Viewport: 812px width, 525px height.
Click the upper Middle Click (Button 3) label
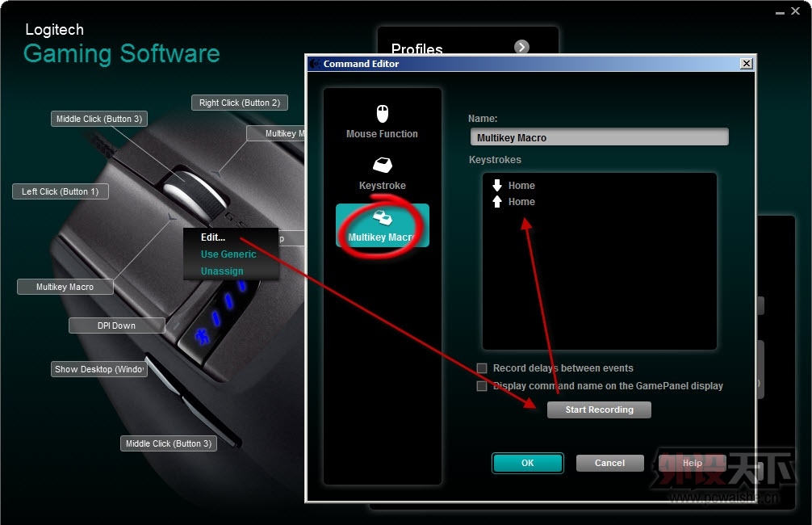tap(99, 119)
